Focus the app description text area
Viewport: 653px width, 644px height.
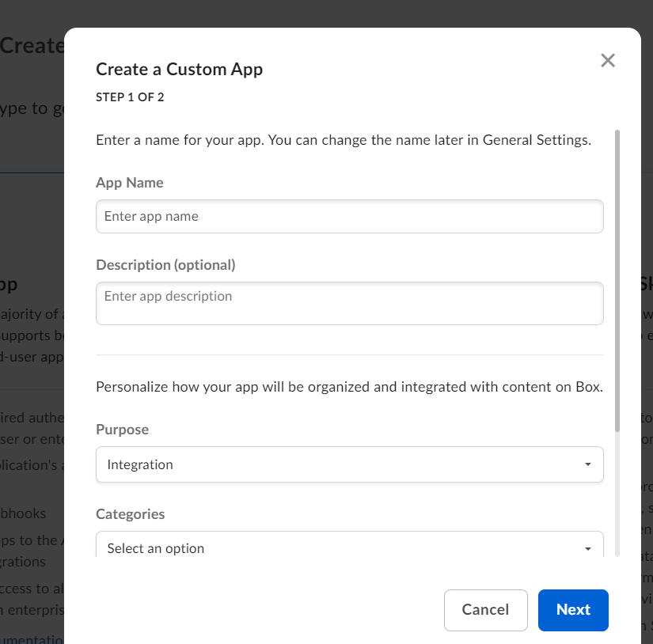click(349, 303)
